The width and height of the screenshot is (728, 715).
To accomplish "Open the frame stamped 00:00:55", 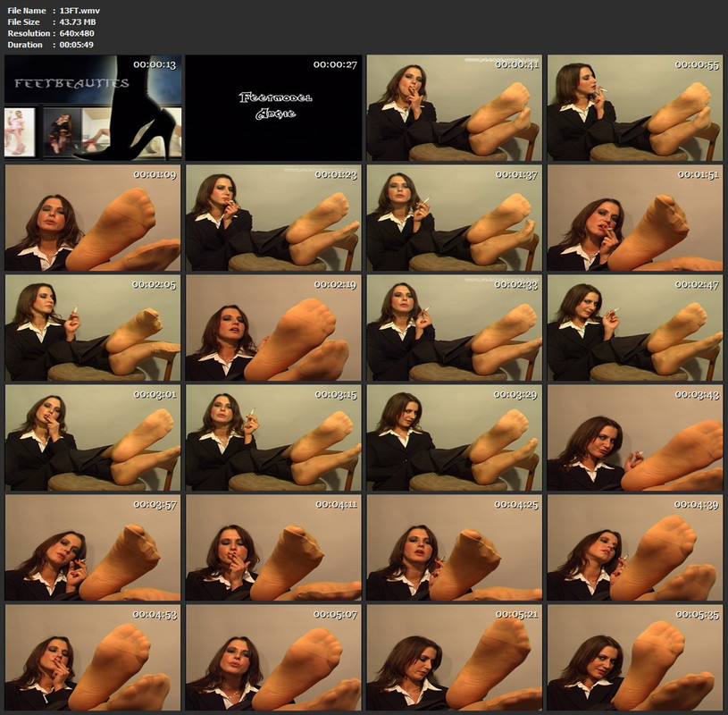I will (635, 108).
